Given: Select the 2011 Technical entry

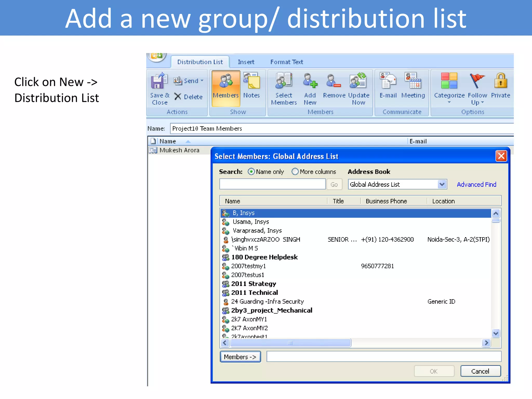Looking at the screenshot, I should (x=356, y=293).
